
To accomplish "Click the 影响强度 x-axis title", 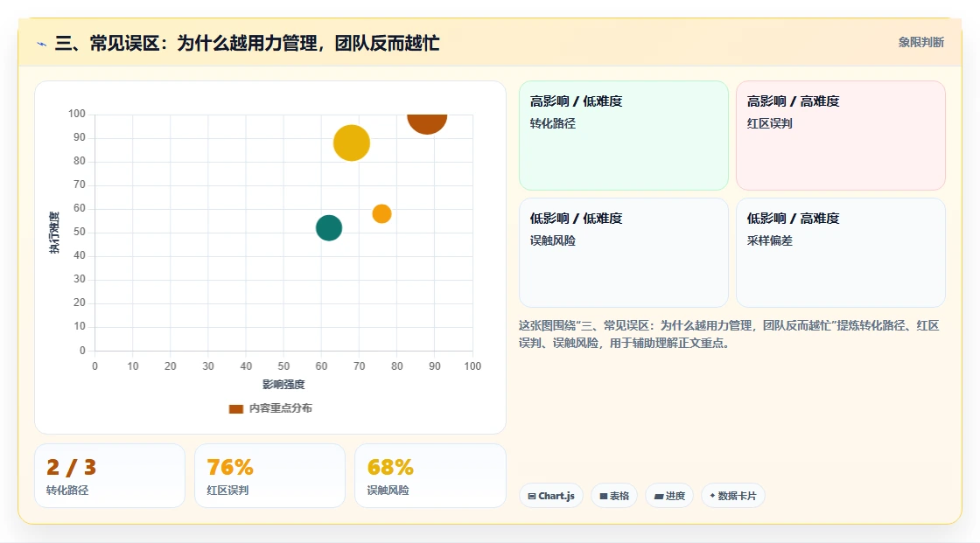I will (x=283, y=384).
